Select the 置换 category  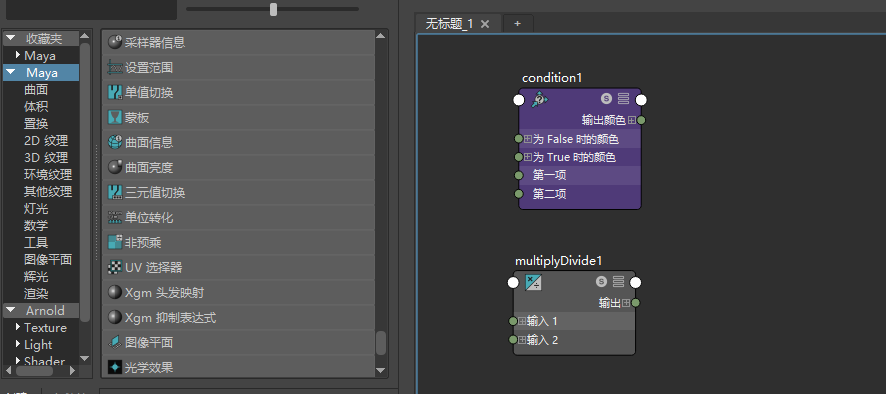coord(36,123)
